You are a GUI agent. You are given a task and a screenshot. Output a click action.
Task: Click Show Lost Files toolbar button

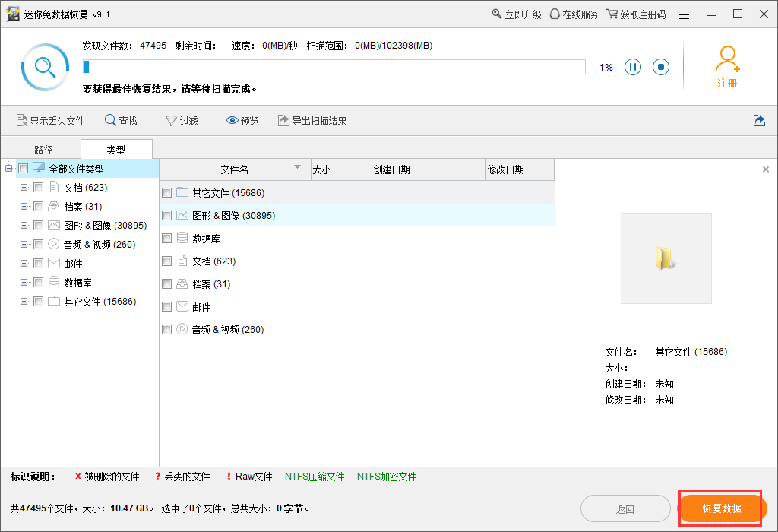coord(51,121)
